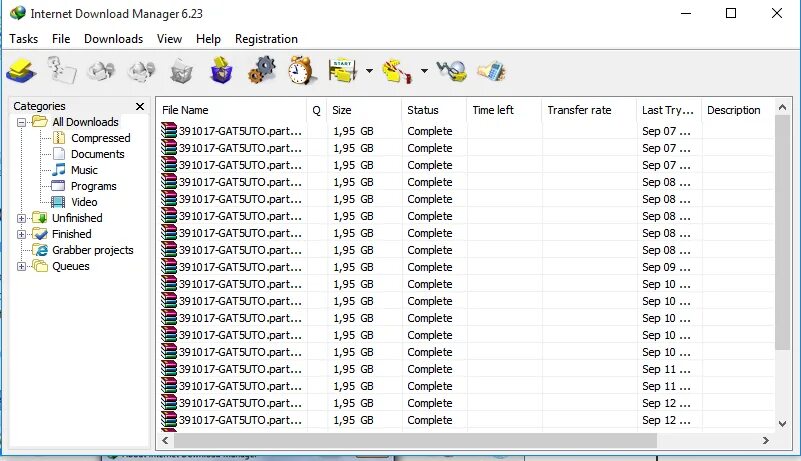This screenshot has width=801, height=461.
Task: Open the Stop Queue dropdown arrow
Action: point(424,71)
